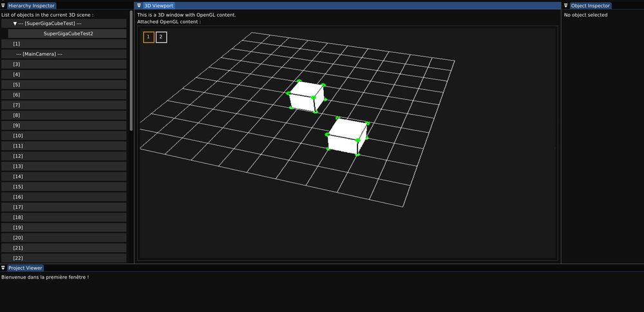Select hierarchy item [17]
Viewport: 644px width, 312px height.
tap(64, 207)
